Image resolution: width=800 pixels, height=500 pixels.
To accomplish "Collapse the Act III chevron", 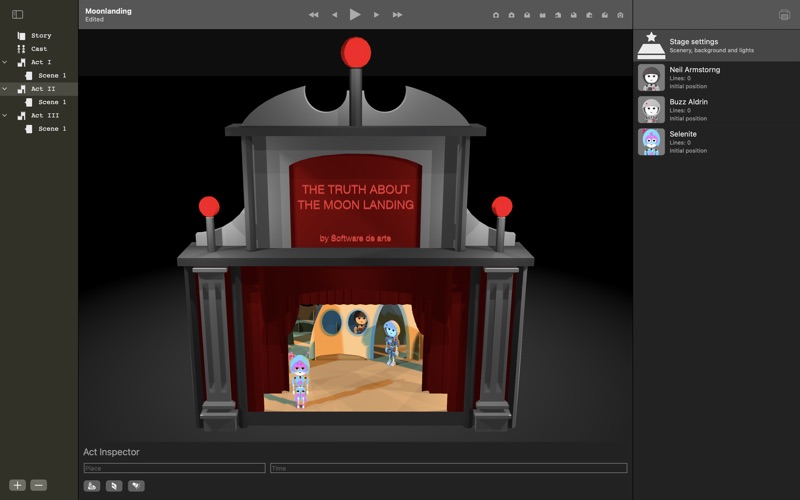I will 5,115.
